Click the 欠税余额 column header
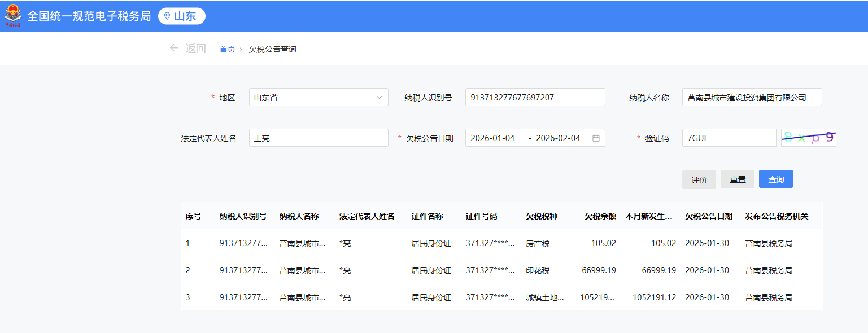 click(x=600, y=216)
